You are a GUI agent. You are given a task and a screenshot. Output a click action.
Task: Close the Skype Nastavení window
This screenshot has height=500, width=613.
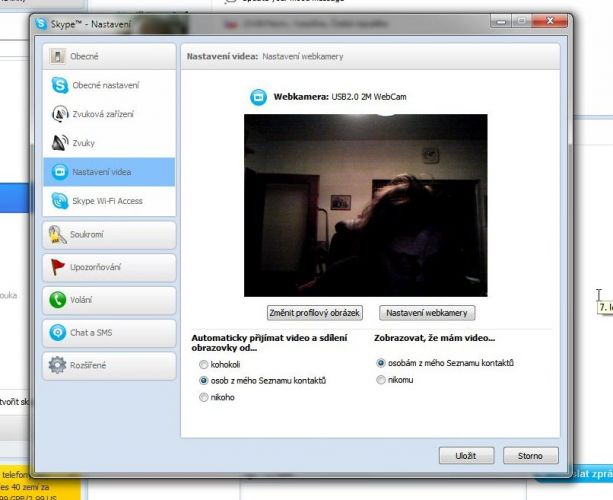coord(550,21)
